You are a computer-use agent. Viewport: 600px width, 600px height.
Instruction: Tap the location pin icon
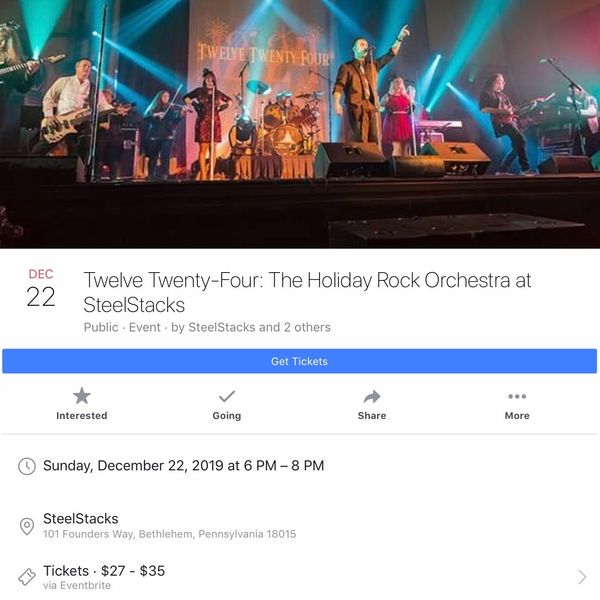(27, 526)
